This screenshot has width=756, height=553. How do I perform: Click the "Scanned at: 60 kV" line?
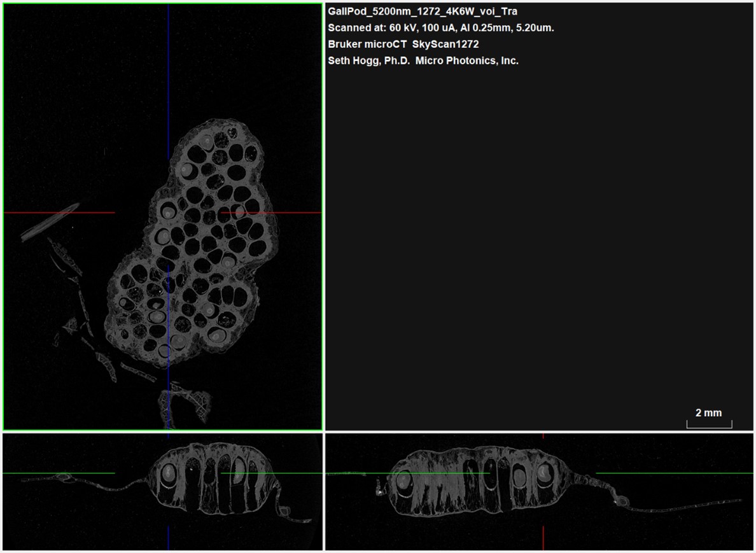coord(441,28)
